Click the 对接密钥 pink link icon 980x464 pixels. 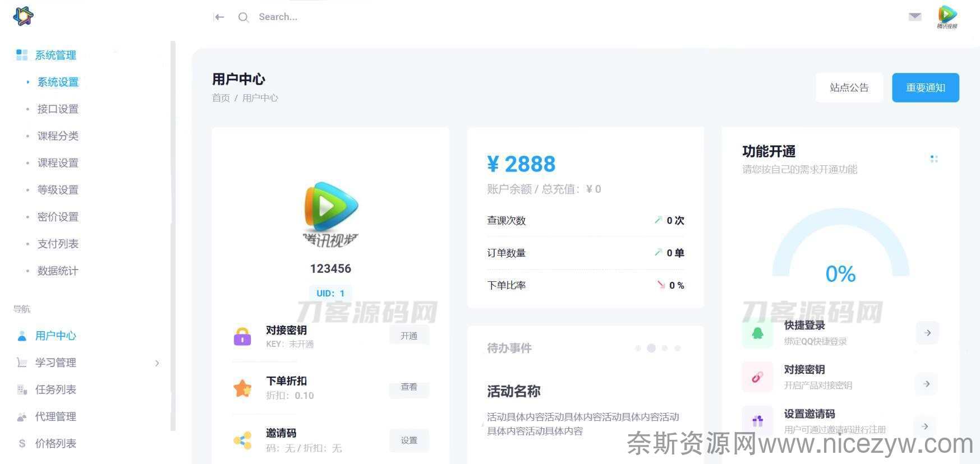[x=757, y=377]
